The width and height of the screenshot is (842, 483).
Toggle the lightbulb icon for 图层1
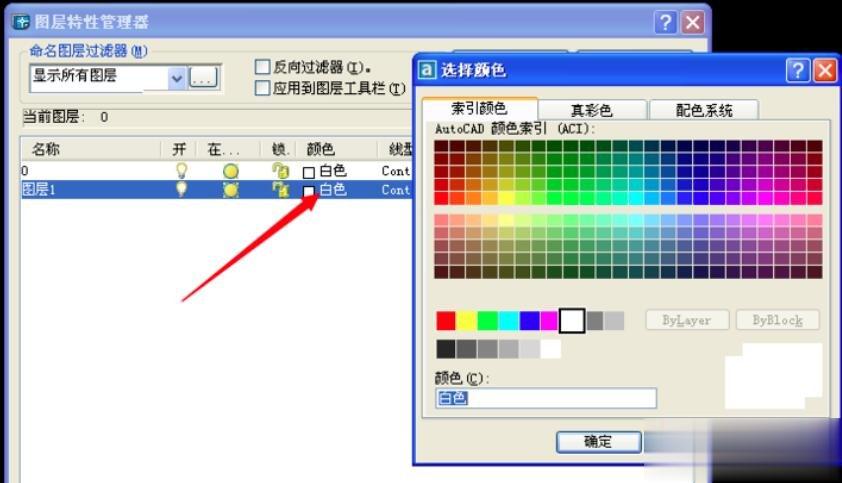pyautogui.click(x=182, y=189)
